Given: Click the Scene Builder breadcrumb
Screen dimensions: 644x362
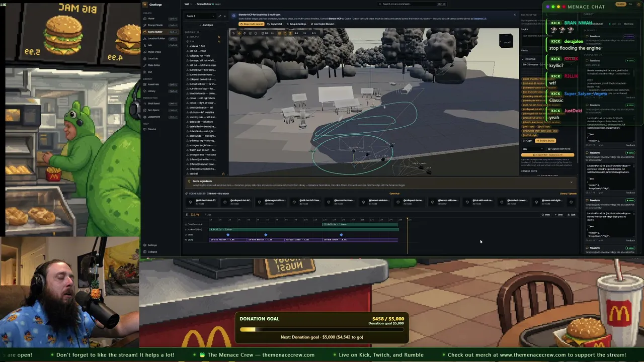Looking at the screenshot, I should [x=204, y=4].
